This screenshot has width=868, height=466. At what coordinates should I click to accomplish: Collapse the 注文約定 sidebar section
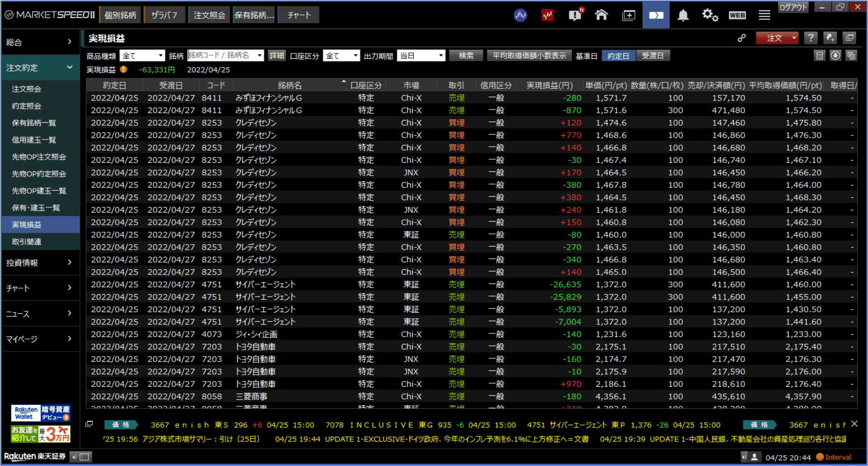coord(40,68)
